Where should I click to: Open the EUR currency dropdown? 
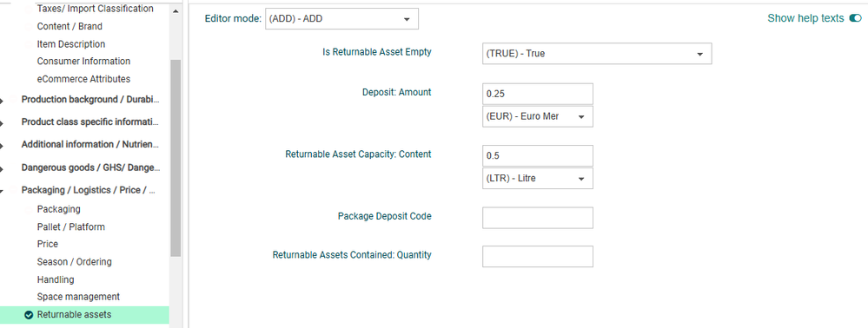[538, 116]
